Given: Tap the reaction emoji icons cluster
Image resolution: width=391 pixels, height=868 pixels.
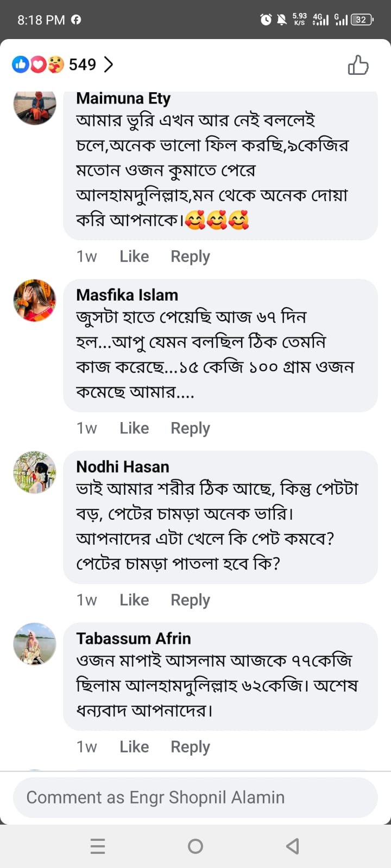Looking at the screenshot, I should point(38,65).
